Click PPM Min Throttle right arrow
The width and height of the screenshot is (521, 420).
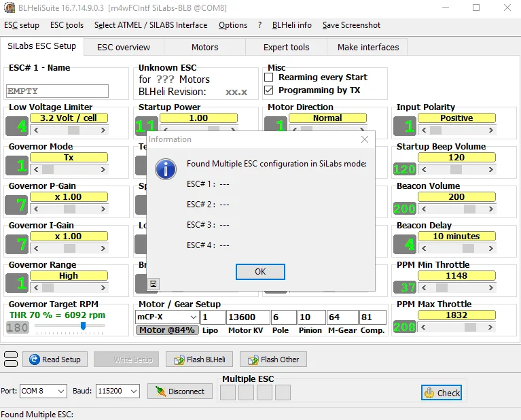pos(491,288)
